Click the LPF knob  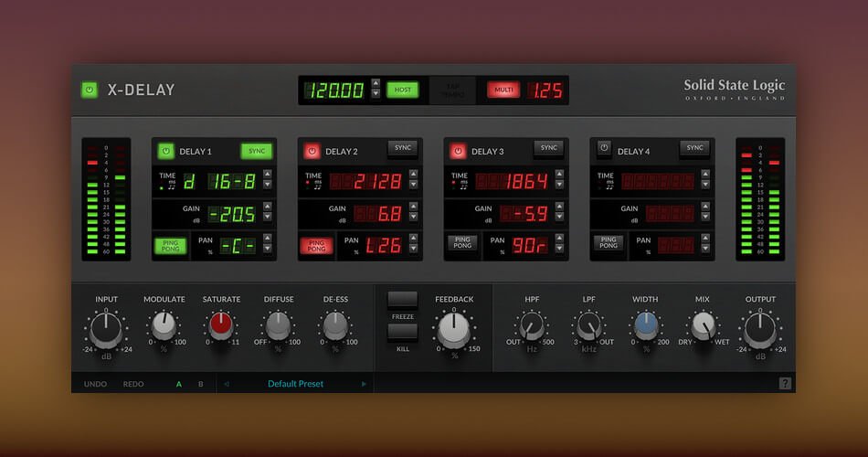pyautogui.click(x=589, y=325)
